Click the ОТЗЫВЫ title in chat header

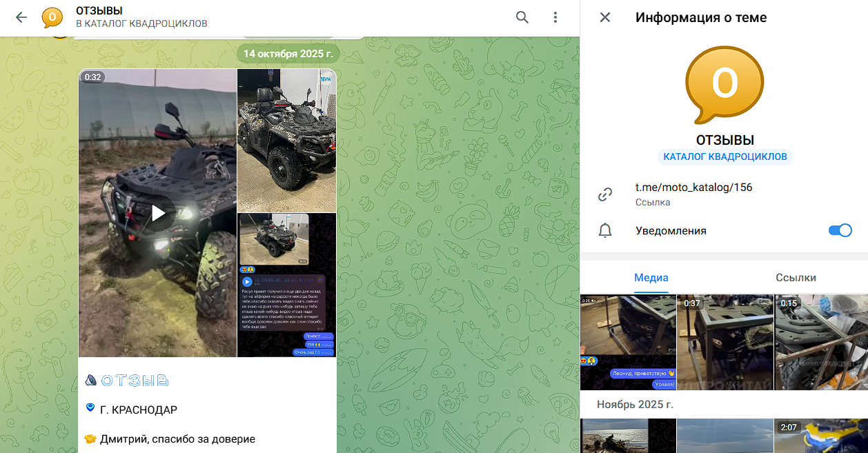click(x=99, y=10)
